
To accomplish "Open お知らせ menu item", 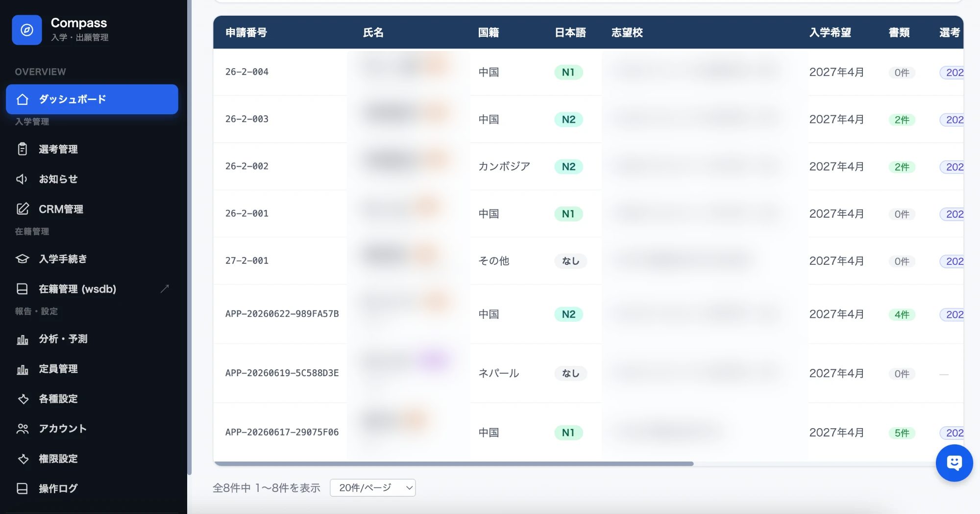I will pos(92,179).
